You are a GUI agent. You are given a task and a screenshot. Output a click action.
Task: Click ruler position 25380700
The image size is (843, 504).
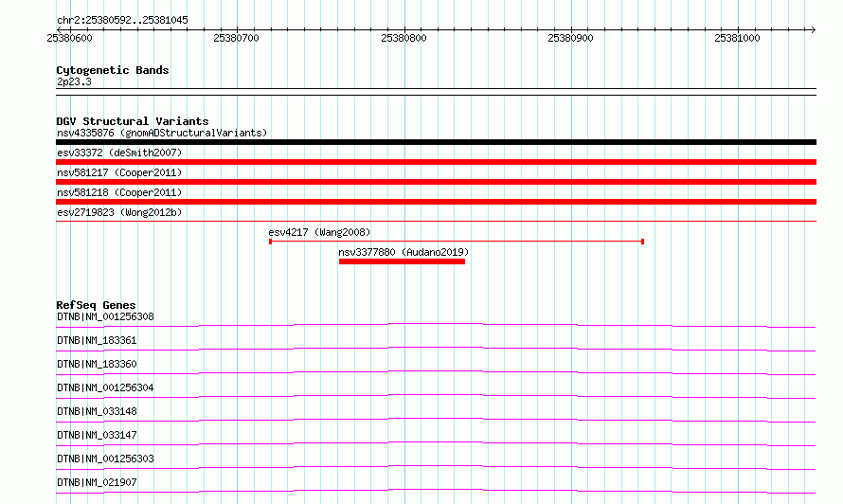point(236,38)
